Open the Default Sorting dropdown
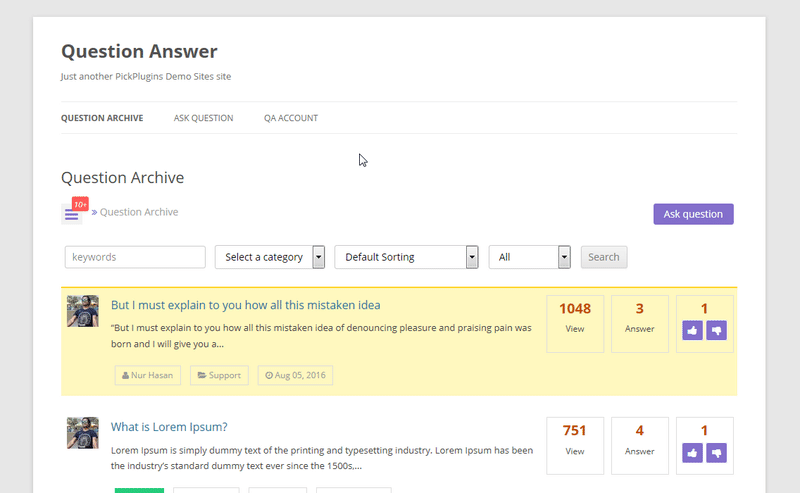Screen dimensions: 800x493 [407, 257]
